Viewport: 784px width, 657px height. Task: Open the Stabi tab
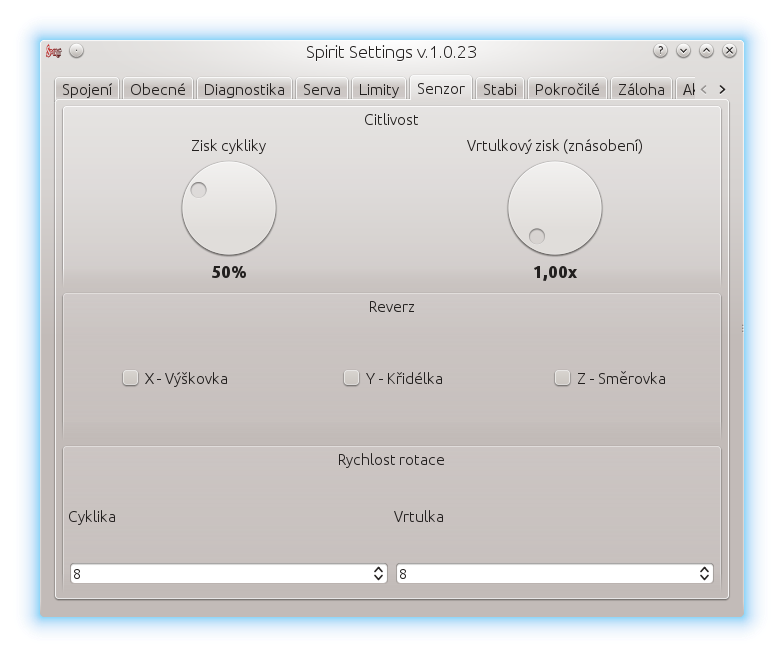(x=499, y=89)
